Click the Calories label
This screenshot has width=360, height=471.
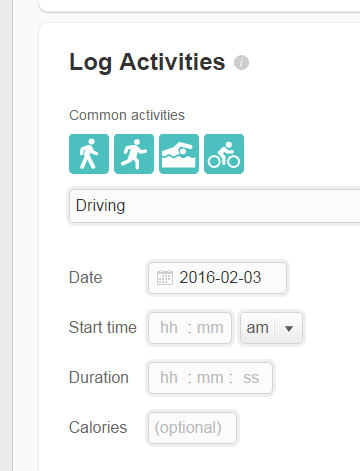pos(98,428)
